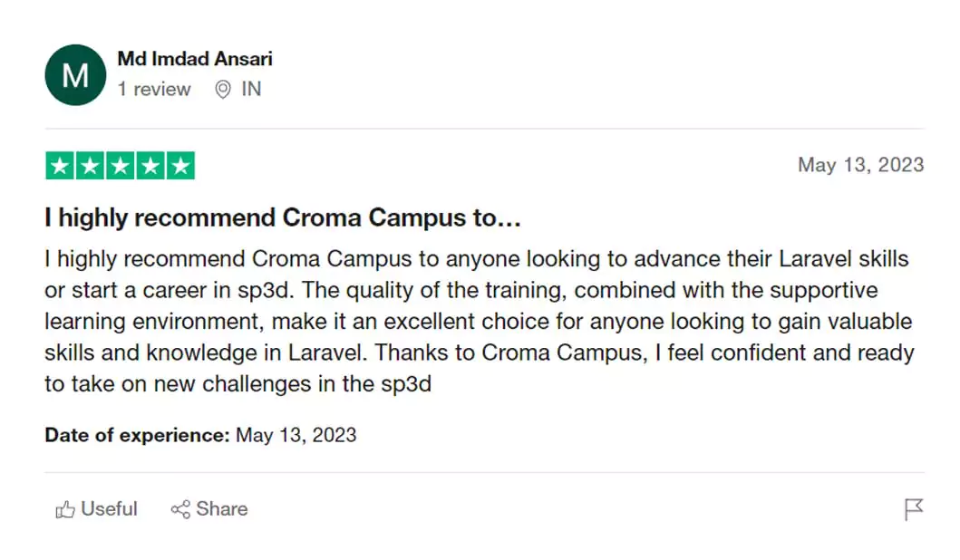Mark the review as Useful
Image resolution: width=960 pixels, height=560 pixels.
[x=109, y=509]
